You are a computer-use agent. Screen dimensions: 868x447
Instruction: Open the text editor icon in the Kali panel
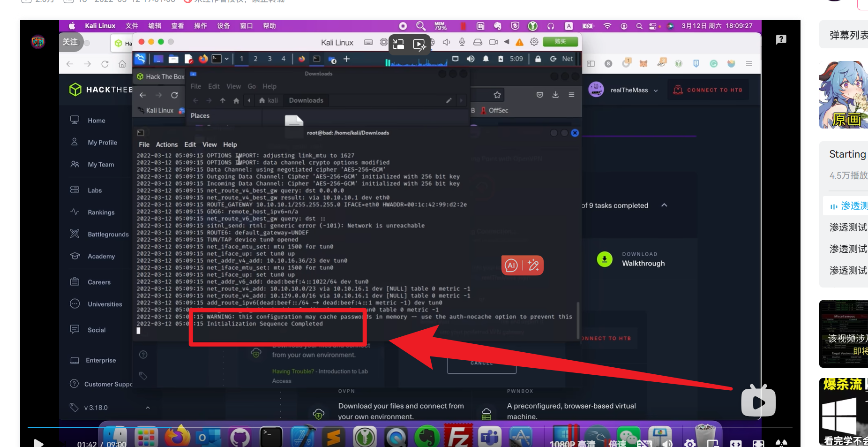tap(188, 59)
